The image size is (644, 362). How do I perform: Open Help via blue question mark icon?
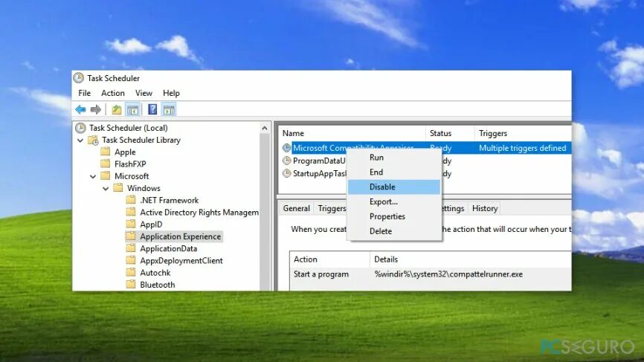coord(152,109)
